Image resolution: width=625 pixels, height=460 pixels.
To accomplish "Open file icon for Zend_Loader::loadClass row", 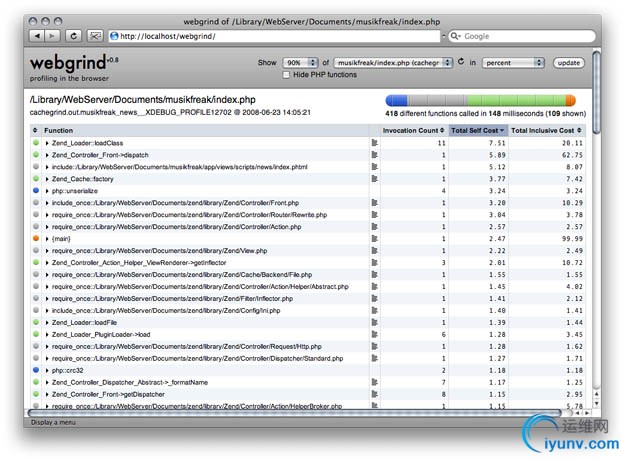I will click(x=374, y=143).
